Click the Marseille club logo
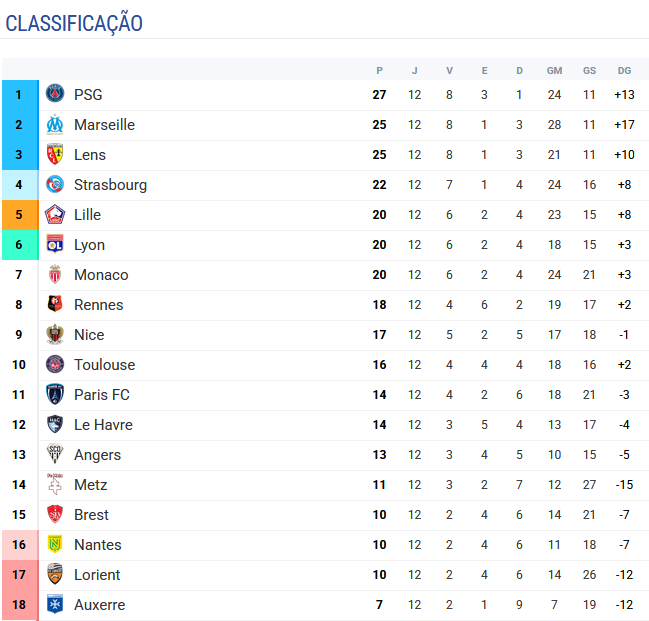The height and width of the screenshot is (621, 649). click(x=55, y=125)
